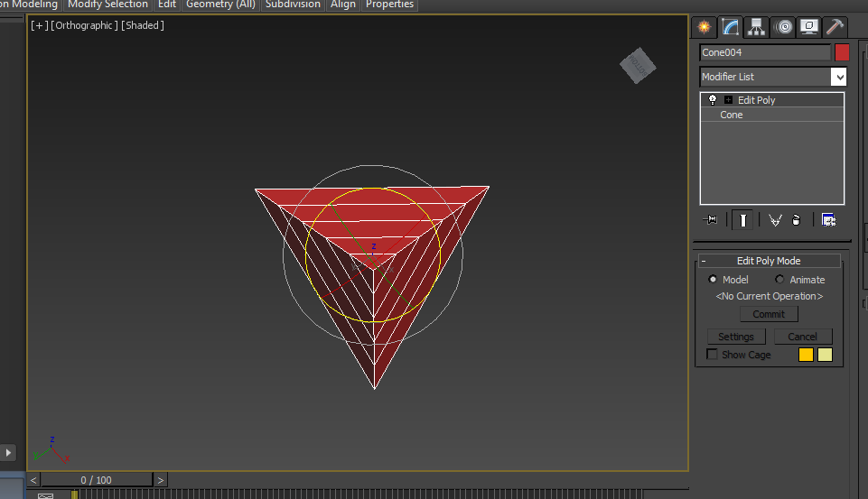The width and height of the screenshot is (868, 499).
Task: Open the Modify Selection ribbon panel
Action: pyautogui.click(x=108, y=5)
